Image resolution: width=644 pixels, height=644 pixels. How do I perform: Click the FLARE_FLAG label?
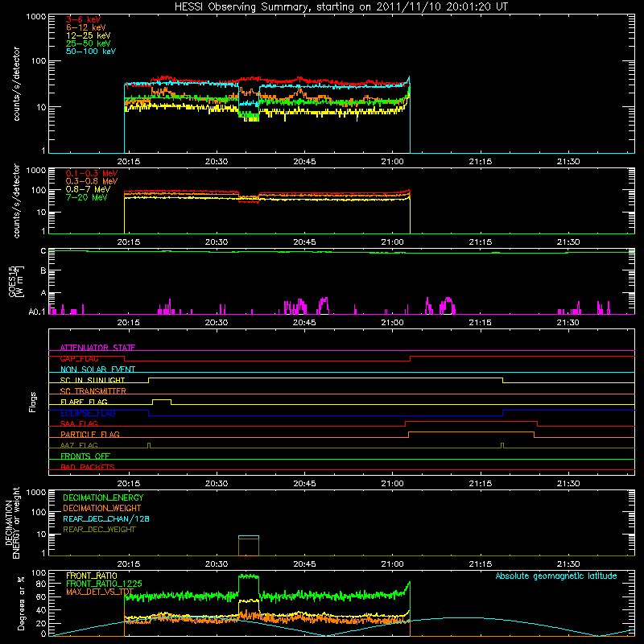click(x=84, y=402)
